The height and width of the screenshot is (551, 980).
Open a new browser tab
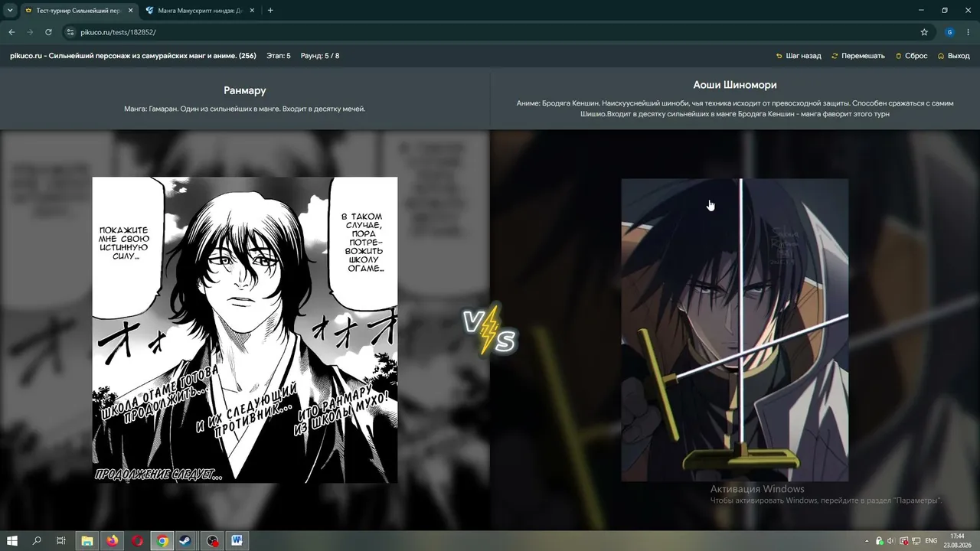coord(270,11)
